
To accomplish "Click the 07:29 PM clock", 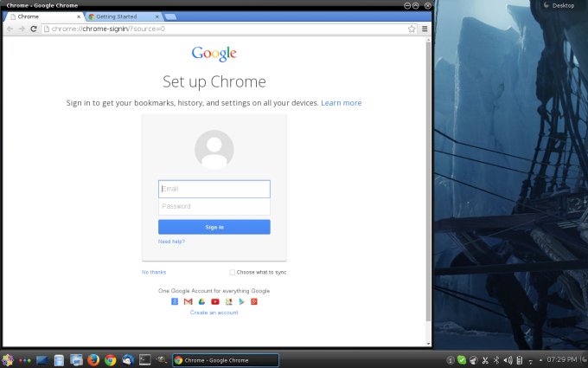I will click(x=562, y=359).
